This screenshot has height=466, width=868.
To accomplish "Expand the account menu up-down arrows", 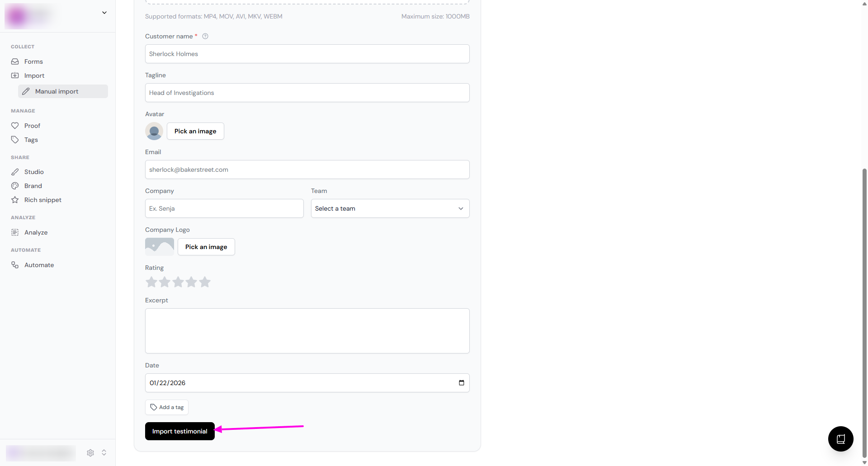I will (x=104, y=452).
